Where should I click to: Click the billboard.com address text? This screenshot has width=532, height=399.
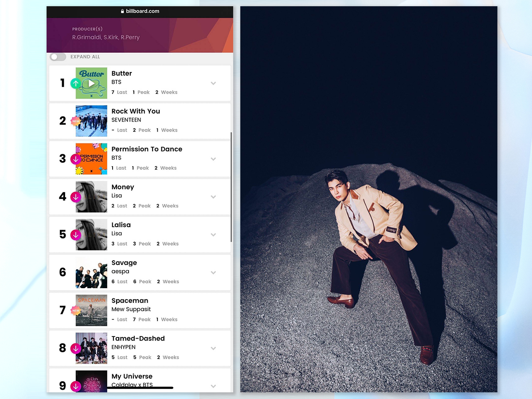pos(142,12)
